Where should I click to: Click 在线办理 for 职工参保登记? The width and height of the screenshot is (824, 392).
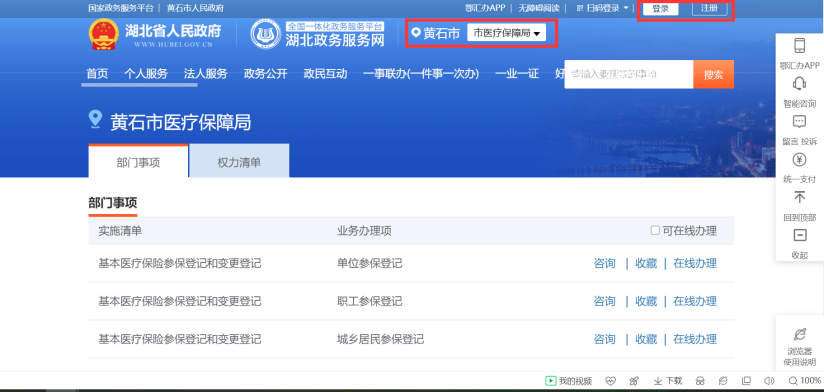click(695, 301)
